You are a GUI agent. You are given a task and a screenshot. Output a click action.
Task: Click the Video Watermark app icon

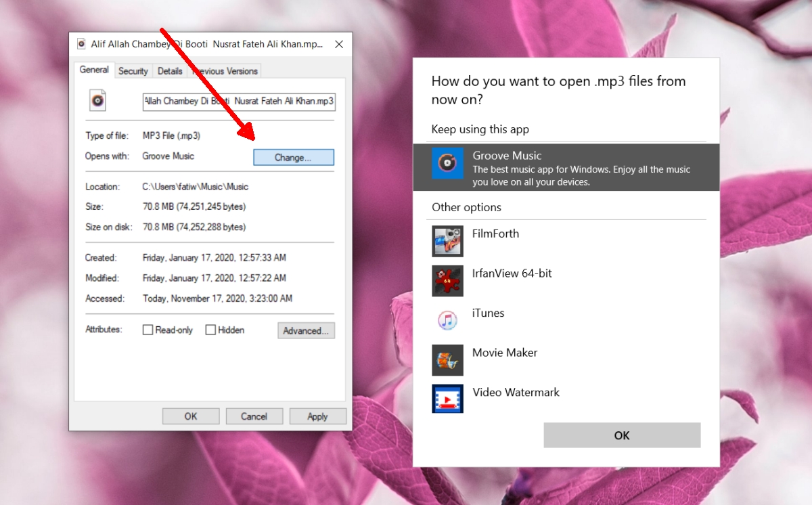click(447, 399)
